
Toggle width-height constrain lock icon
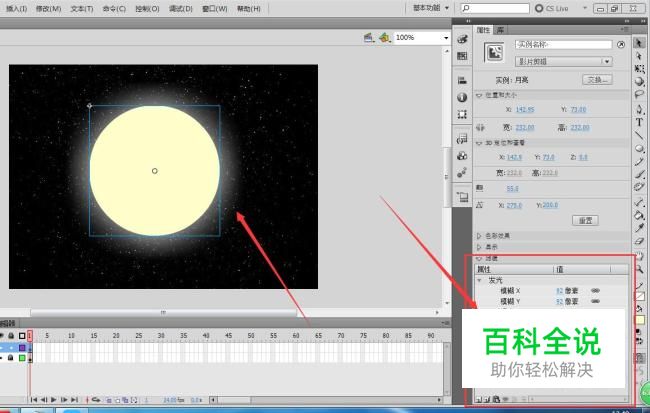(481, 127)
